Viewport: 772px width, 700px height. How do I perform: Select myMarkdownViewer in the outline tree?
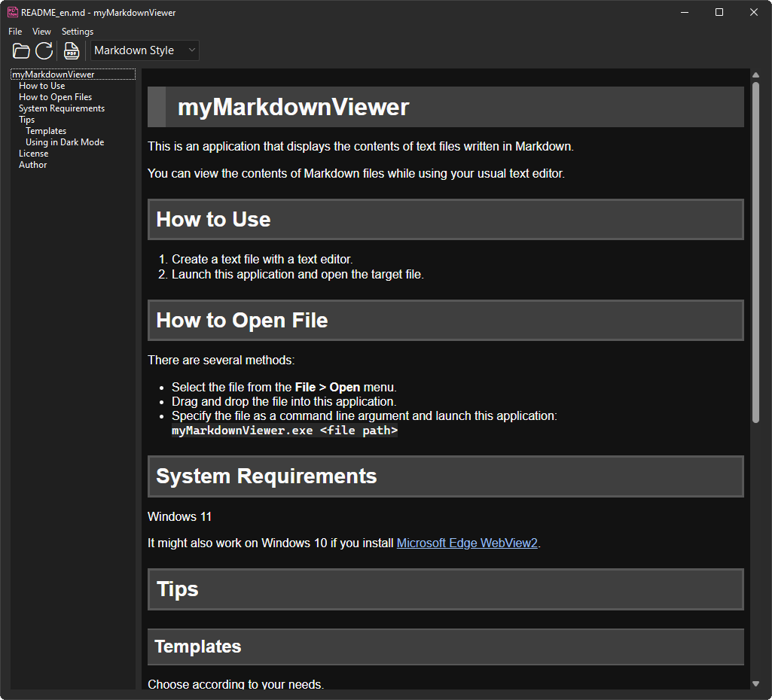73,75
